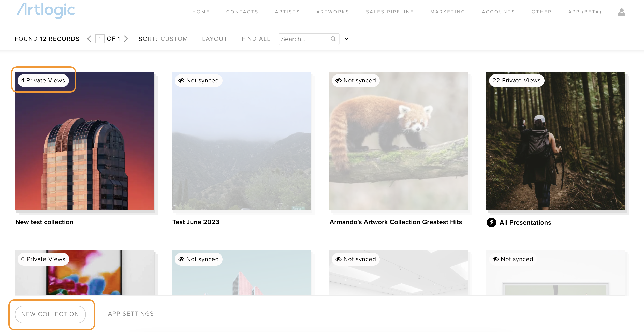Click Not synced badge on pink building collection
Screen dimensions: 644x332
198,259
